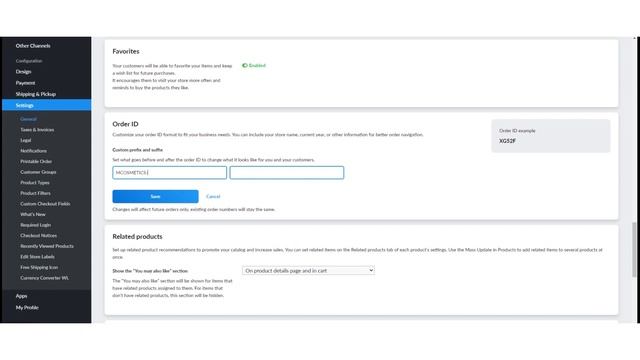Select the Settings sidebar item
This screenshot has height=360, width=640.
(x=47, y=105)
